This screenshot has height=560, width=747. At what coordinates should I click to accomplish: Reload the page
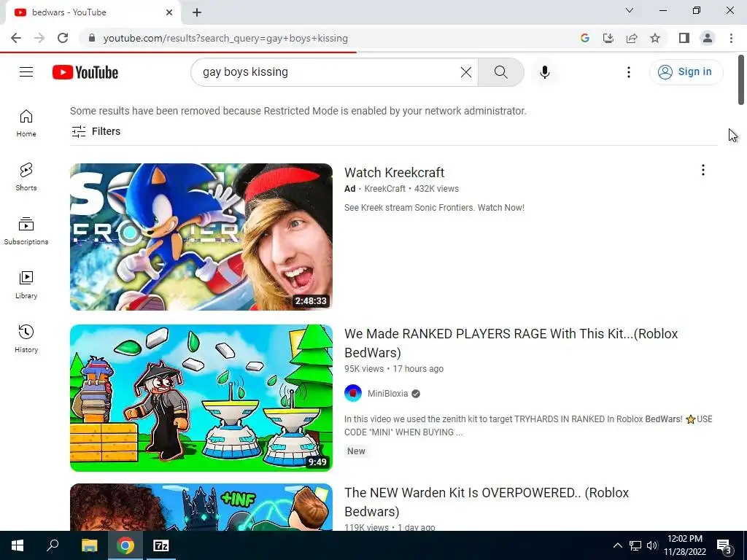pos(63,38)
